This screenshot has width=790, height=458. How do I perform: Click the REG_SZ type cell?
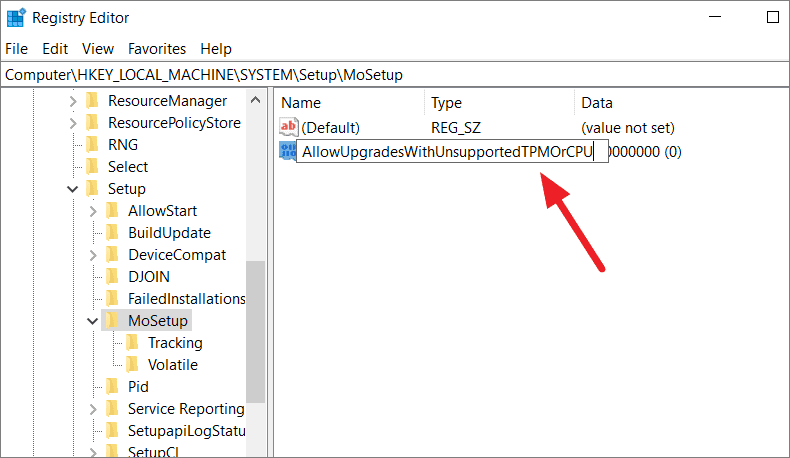[456, 128]
